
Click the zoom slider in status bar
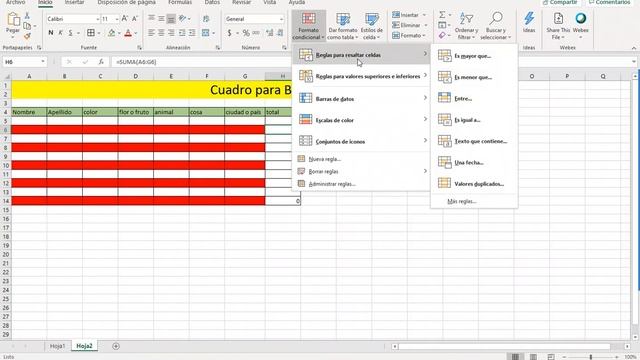pyautogui.click(x=590, y=357)
